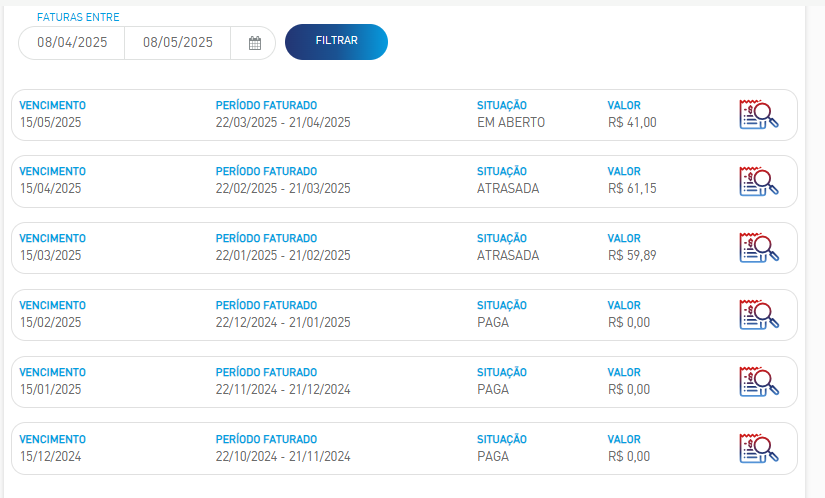Image resolution: width=825 pixels, height=498 pixels.
Task: Edit the end date 08/05/2025 field
Action: pos(178,43)
